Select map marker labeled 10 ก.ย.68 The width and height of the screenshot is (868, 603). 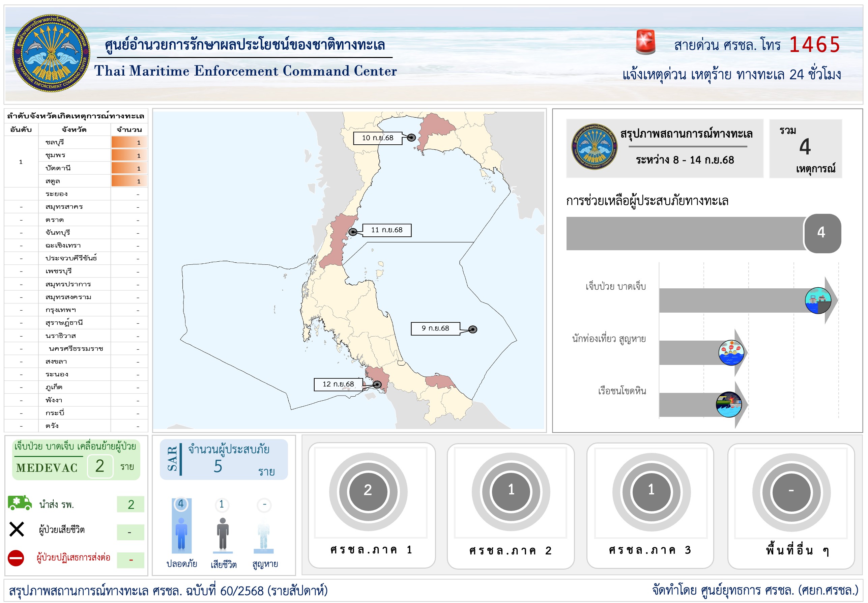411,138
